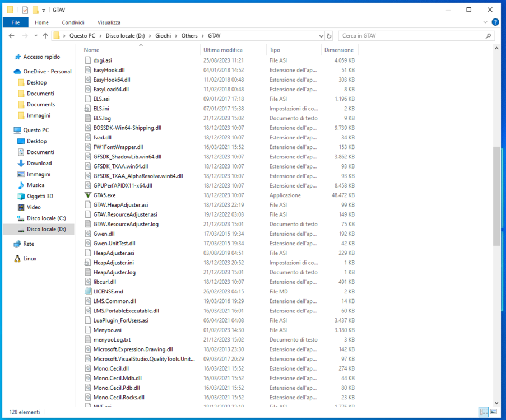Navigate up one folder level with the up arrow
Viewport: 506px width, 420px height.
pos(44,35)
